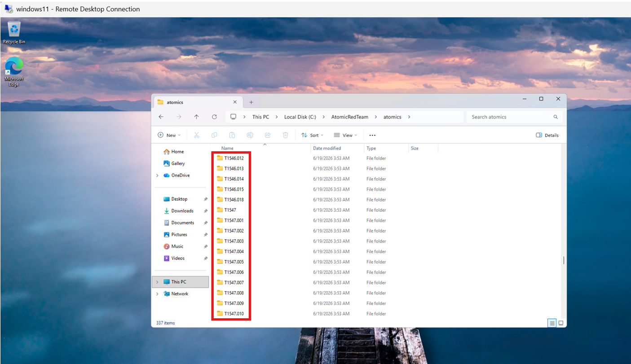Expand the Network tree node

[x=157, y=294]
